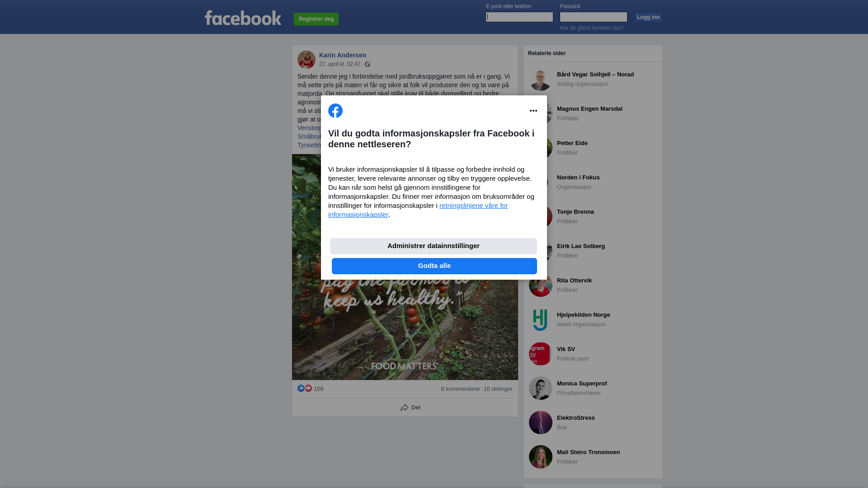
Task: Open ElektroStress lightning thumbnail
Action: coord(541,422)
